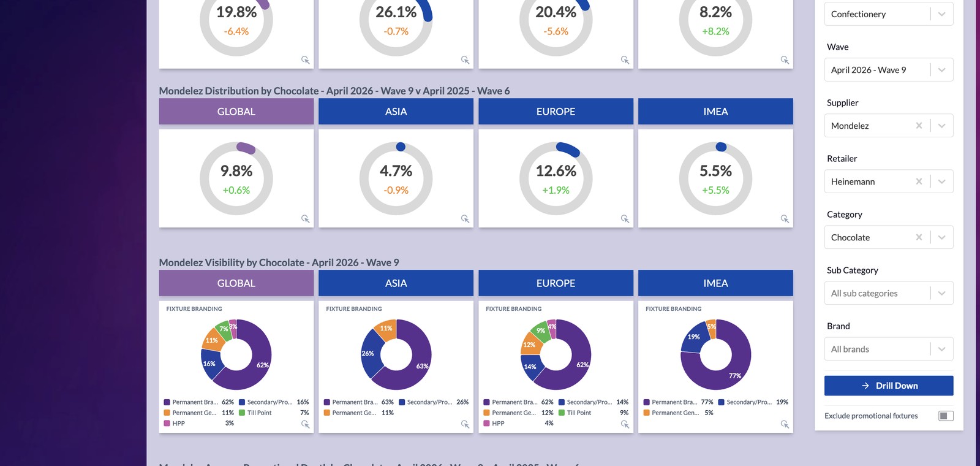Image resolution: width=980 pixels, height=466 pixels.
Task: Open the All brands dropdown
Action: 889,349
